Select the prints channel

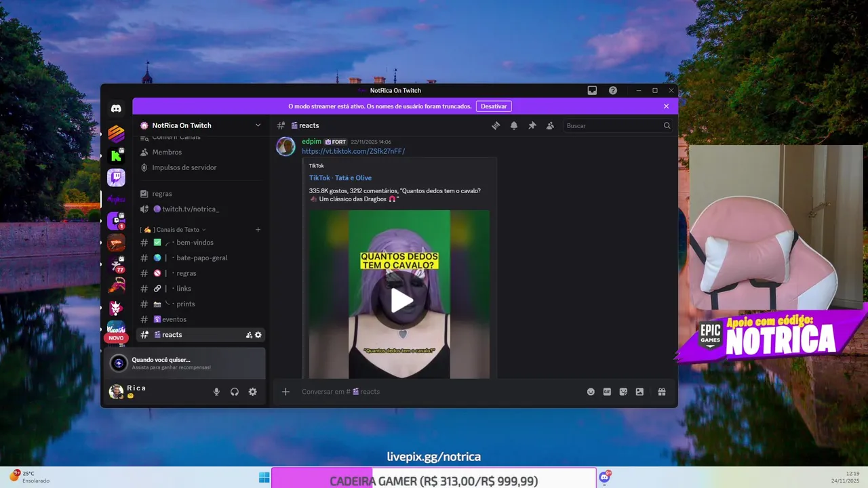200,304
